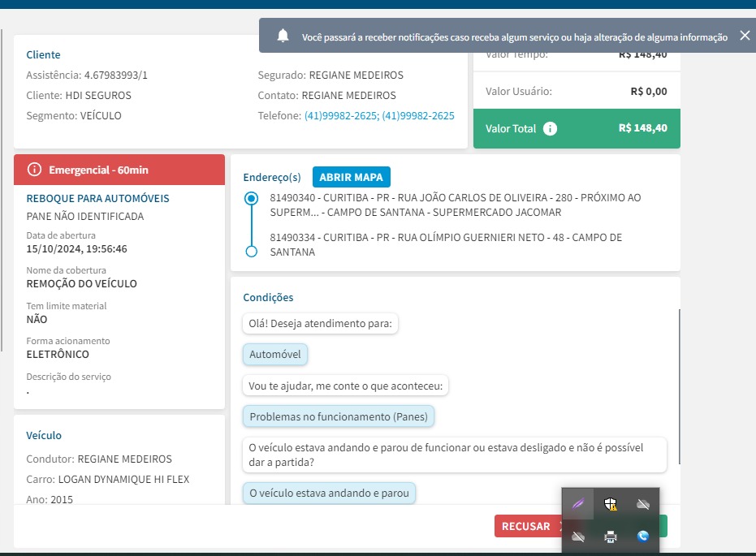The width and height of the screenshot is (756, 556).
Task: Select the destination address marker for Rua Olímpio Guernieri
Action: click(251, 252)
